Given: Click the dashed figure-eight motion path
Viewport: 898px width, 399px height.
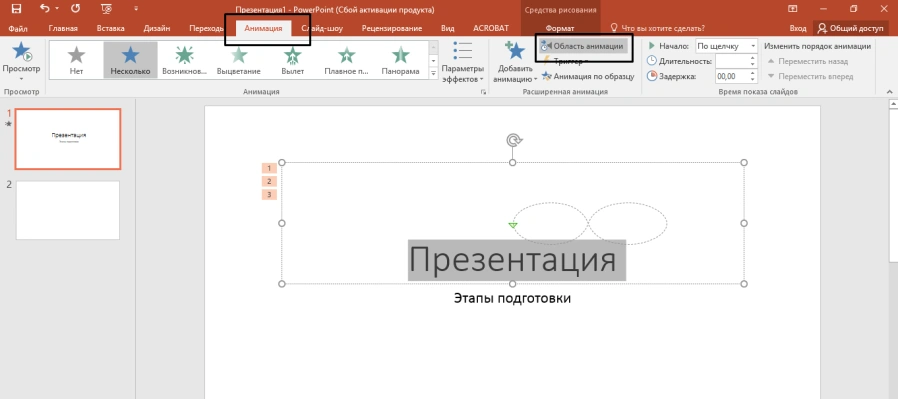Looking at the screenshot, I should [590, 223].
